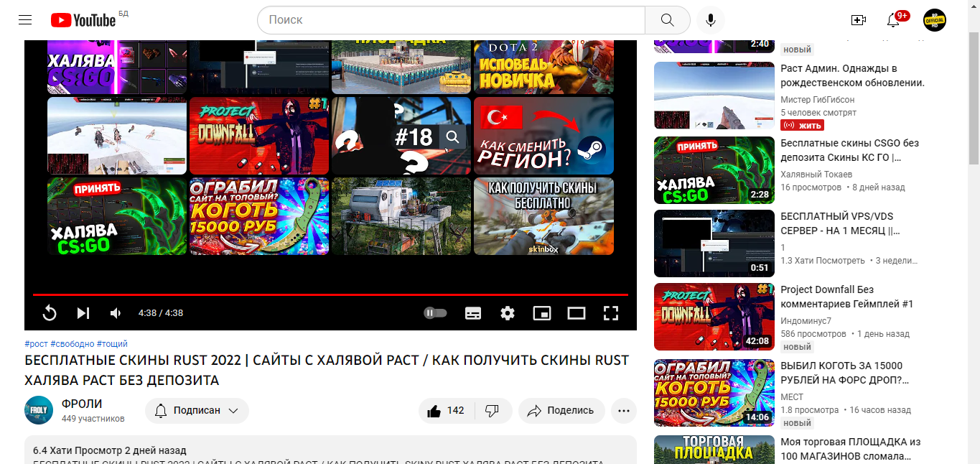Open channel Индоминус7

click(806, 321)
